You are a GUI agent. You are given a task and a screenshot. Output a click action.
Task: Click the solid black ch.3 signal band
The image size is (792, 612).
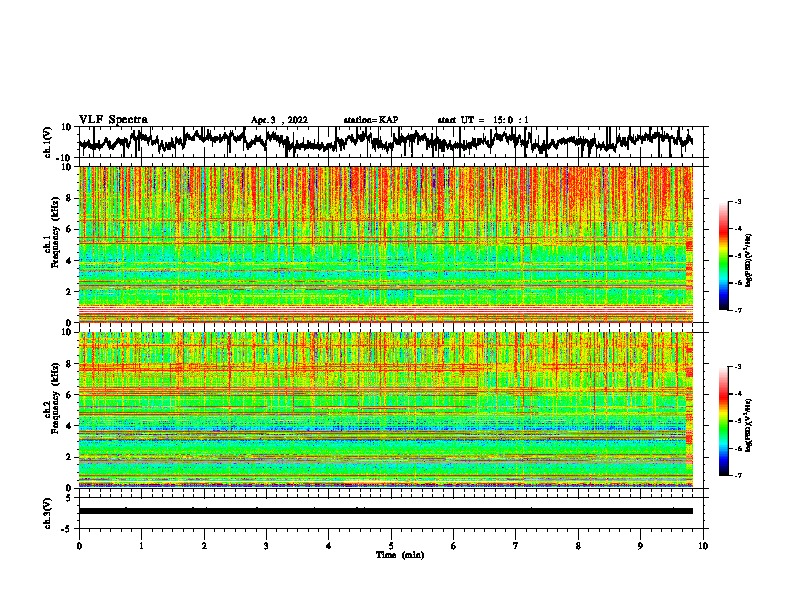(386, 511)
